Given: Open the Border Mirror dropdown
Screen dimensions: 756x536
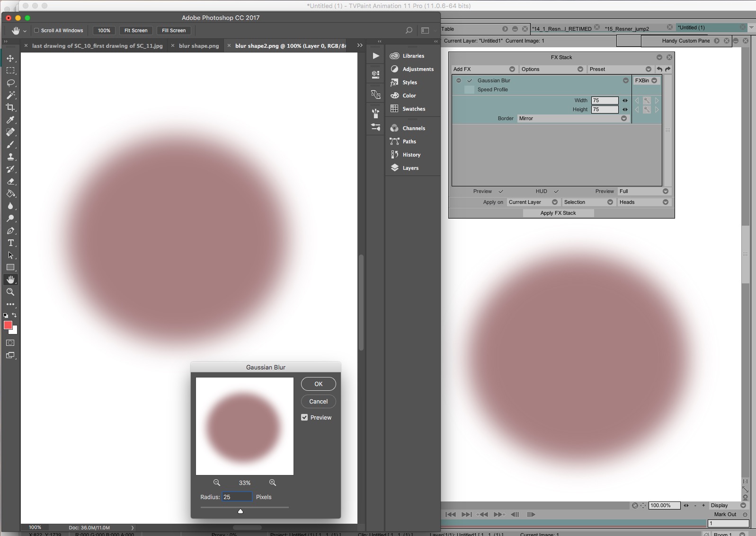Looking at the screenshot, I should 573,118.
